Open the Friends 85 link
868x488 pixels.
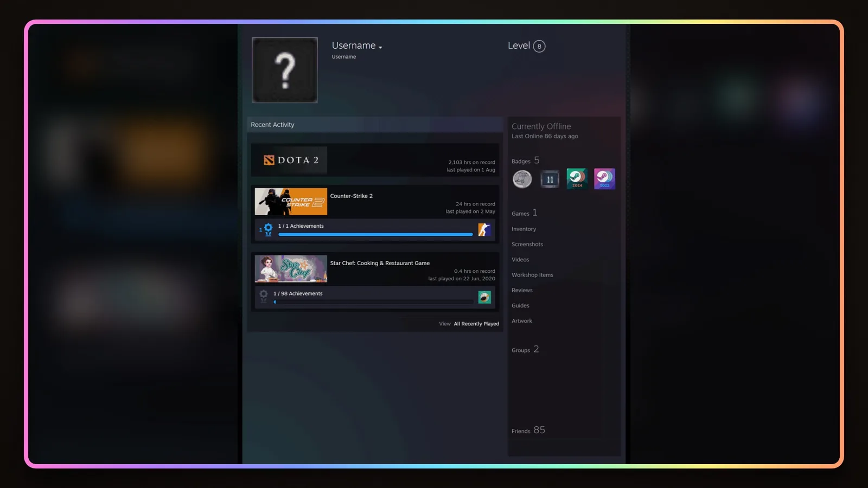528,430
